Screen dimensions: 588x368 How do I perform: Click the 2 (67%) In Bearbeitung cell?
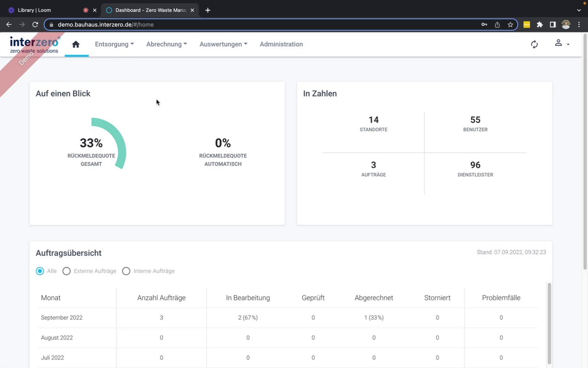tap(248, 317)
